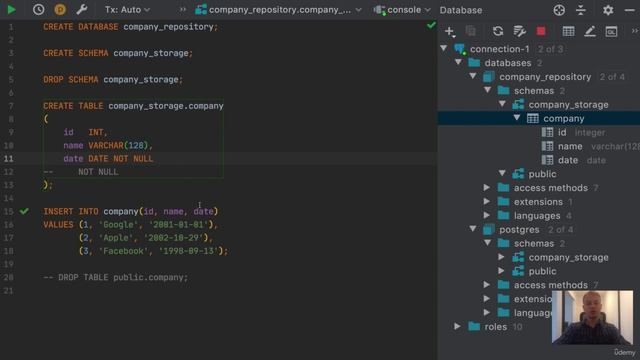This screenshot has width=640, height=360.
Task: Click the CREATE TABLE company_storage.company line
Action: coord(133,106)
